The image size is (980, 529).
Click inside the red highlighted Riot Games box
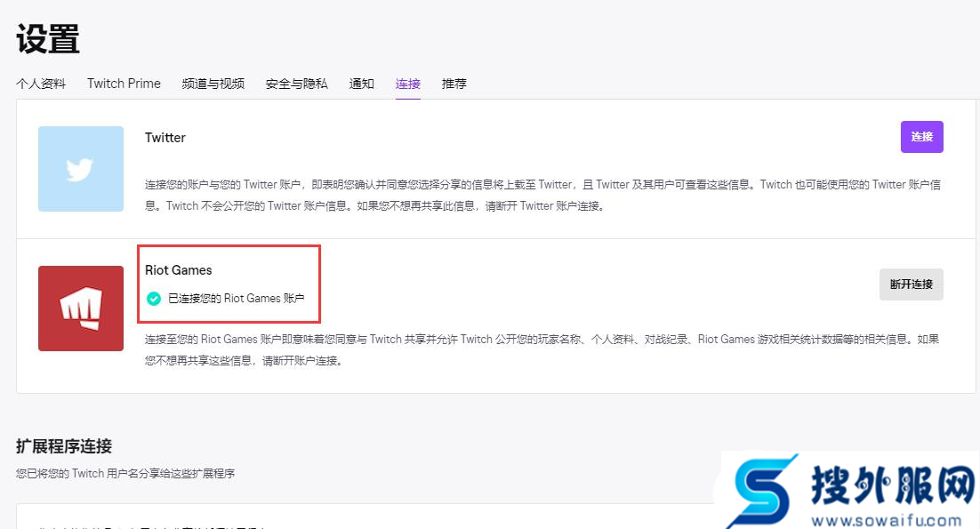pyautogui.click(x=229, y=285)
